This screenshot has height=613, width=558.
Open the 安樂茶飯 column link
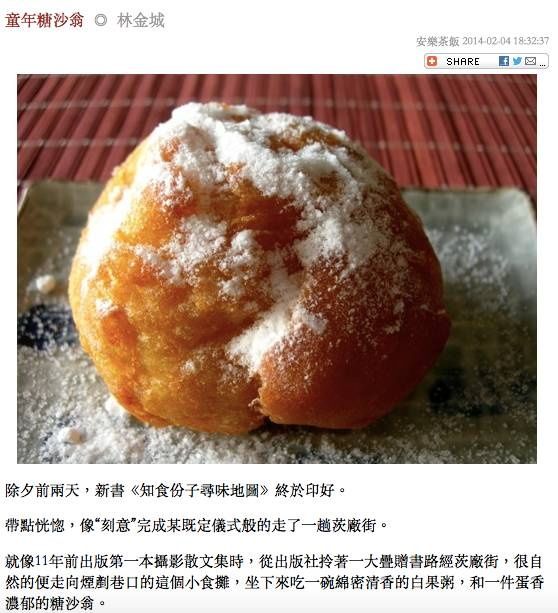[438, 41]
